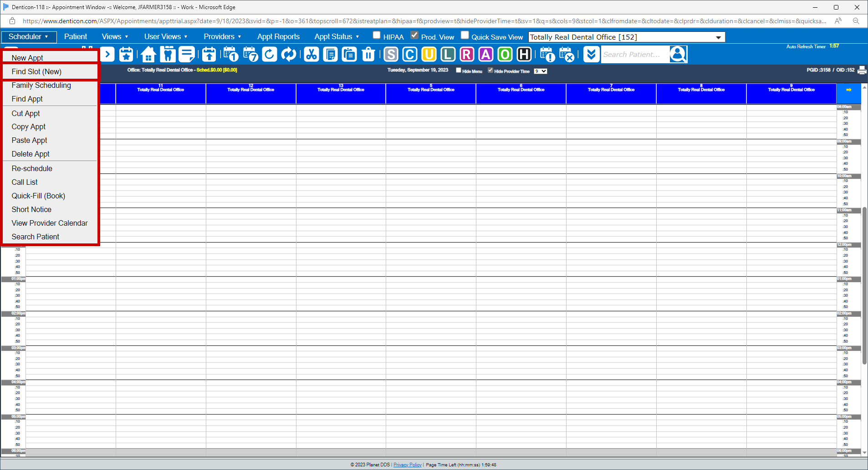This screenshot has width=868, height=470.
Task: Uncheck the Hide Provider Time checkbox
Action: (490, 70)
